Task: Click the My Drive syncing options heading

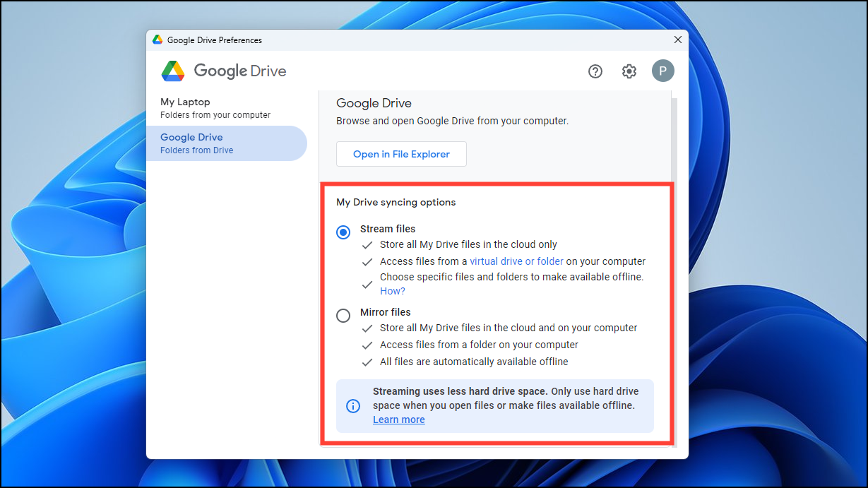Action: pyautogui.click(x=396, y=202)
